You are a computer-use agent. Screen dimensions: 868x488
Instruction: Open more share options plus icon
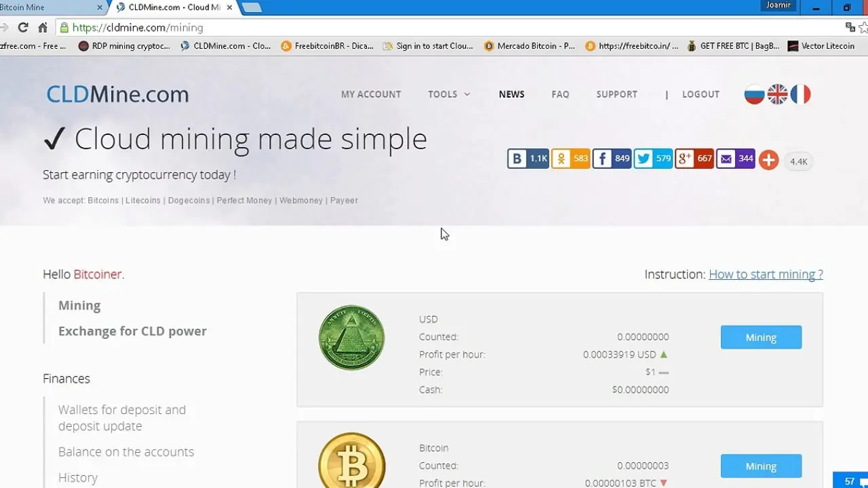click(x=768, y=160)
